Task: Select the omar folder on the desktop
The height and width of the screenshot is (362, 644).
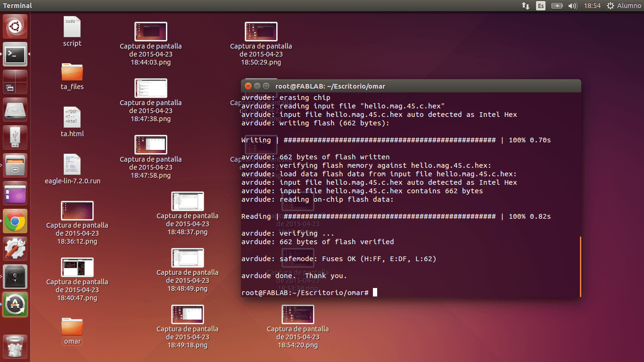Action: (x=72, y=331)
